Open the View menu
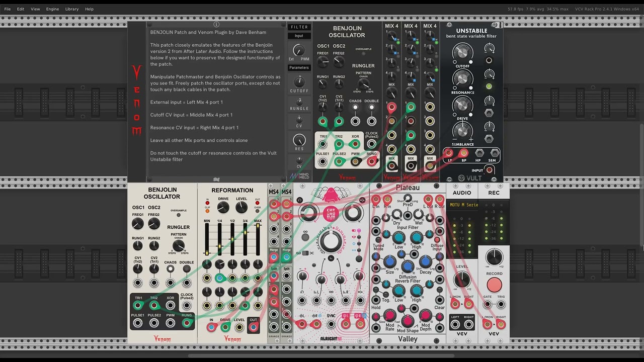The image size is (644, 362). [x=35, y=9]
